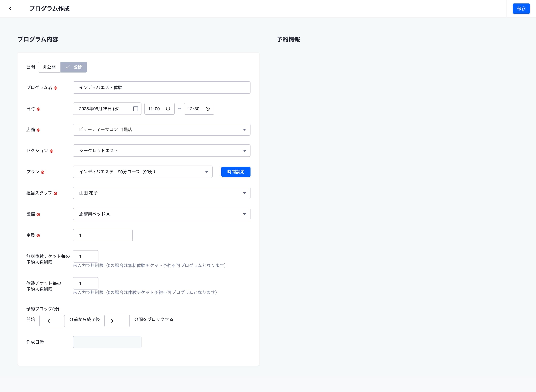Click the プログラム名 input field
The height and width of the screenshot is (392, 536).
(x=162, y=88)
